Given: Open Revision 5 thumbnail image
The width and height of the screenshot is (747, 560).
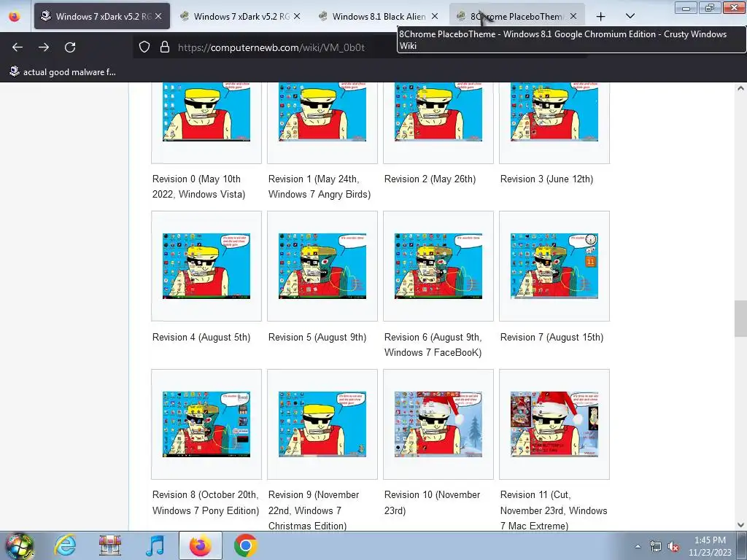Looking at the screenshot, I should point(322,266).
